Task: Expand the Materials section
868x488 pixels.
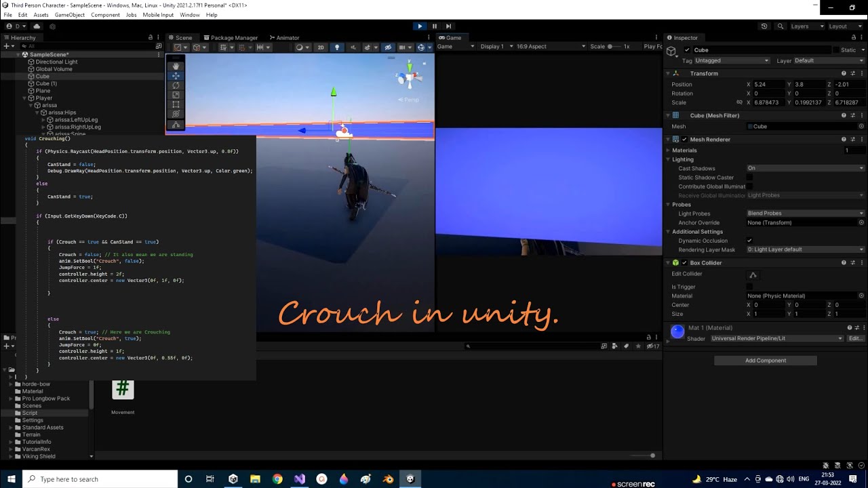Action: [x=668, y=150]
